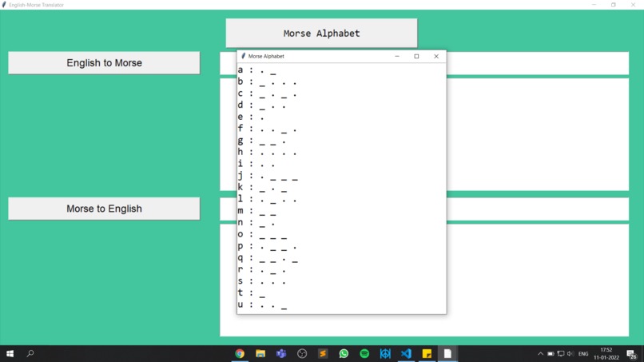Open Sticky Notes from the taskbar
This screenshot has height=362, width=644.
(x=427, y=353)
